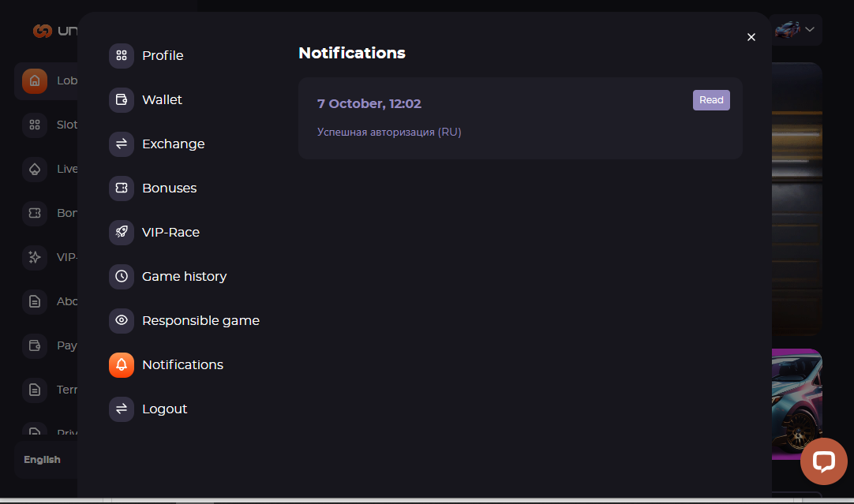Image resolution: width=854 pixels, height=504 pixels.
Task: Open the VIP-Race rocket icon
Action: pyautogui.click(x=122, y=232)
